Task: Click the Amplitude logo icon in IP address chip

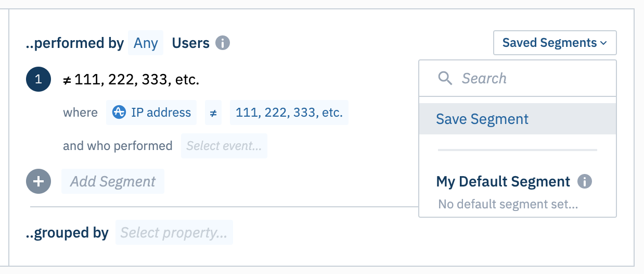Action: [x=119, y=113]
